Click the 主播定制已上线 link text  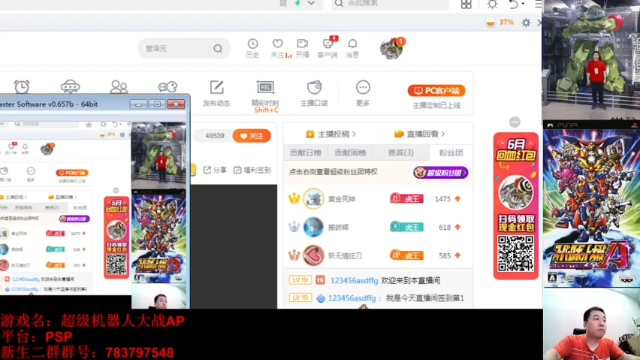click(436, 106)
